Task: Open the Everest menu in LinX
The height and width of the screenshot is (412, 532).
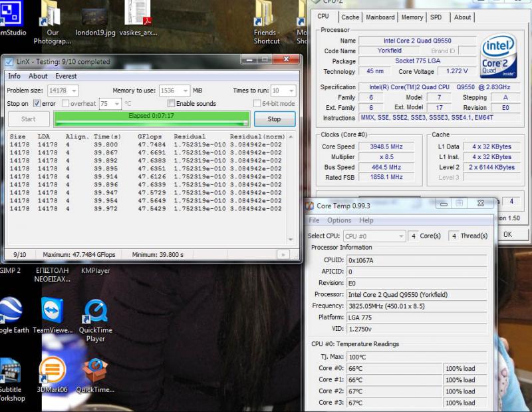Action: 66,76
